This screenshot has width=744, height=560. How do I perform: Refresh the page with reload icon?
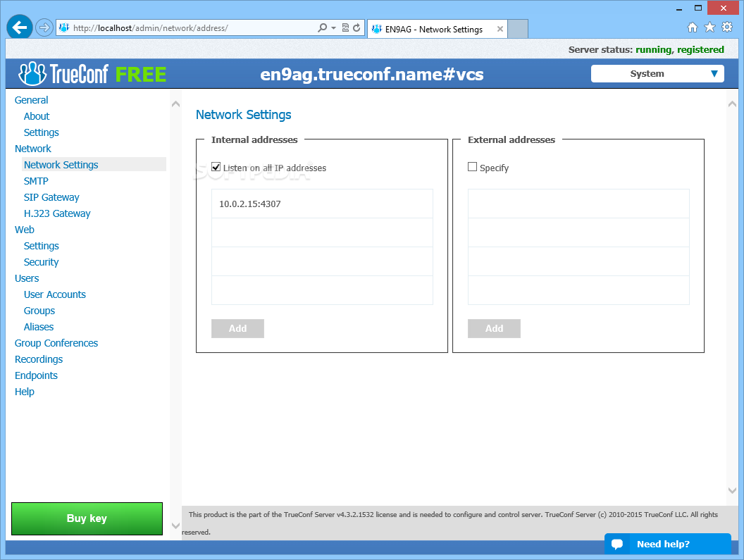(x=356, y=27)
